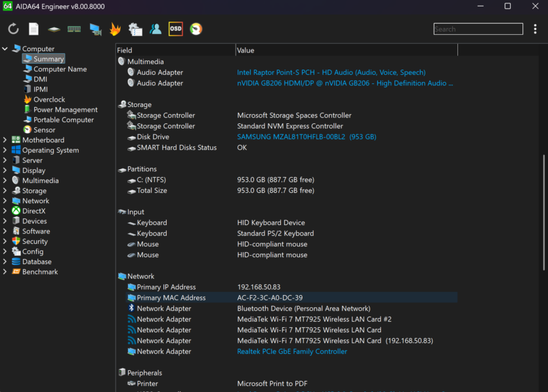Click the Bluetooth Network Adapter icon
This screenshot has width=548, height=392.
pyautogui.click(x=131, y=308)
